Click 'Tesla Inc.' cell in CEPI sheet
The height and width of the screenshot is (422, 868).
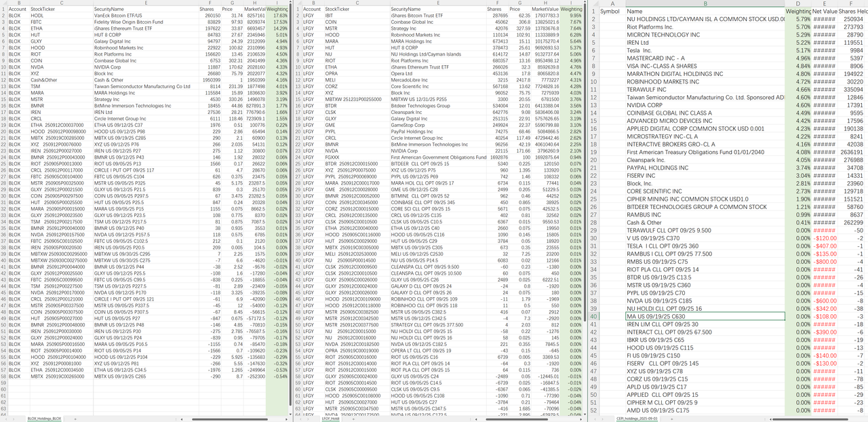point(705,51)
